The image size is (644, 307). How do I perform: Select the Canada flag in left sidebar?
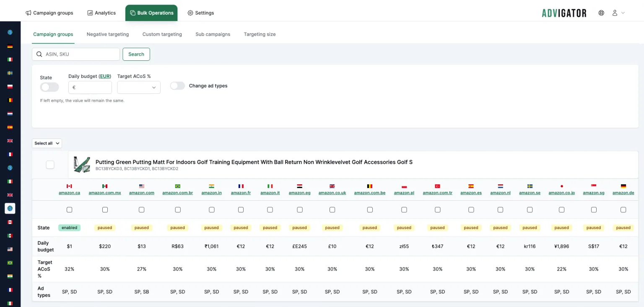click(10, 222)
